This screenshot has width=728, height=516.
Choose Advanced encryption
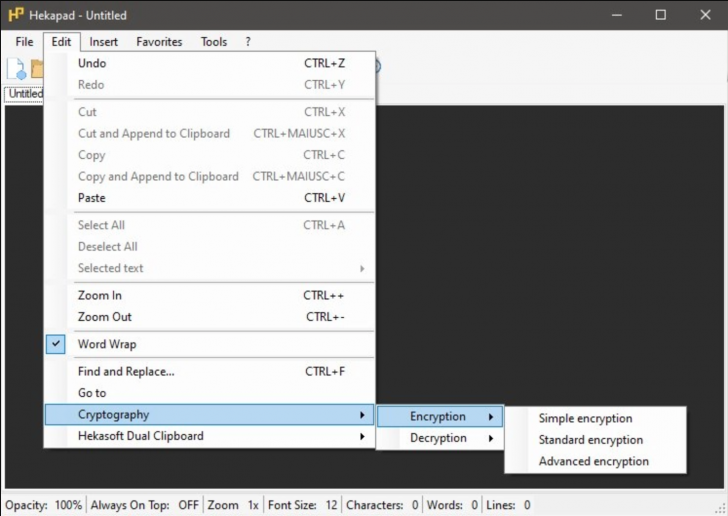click(596, 461)
